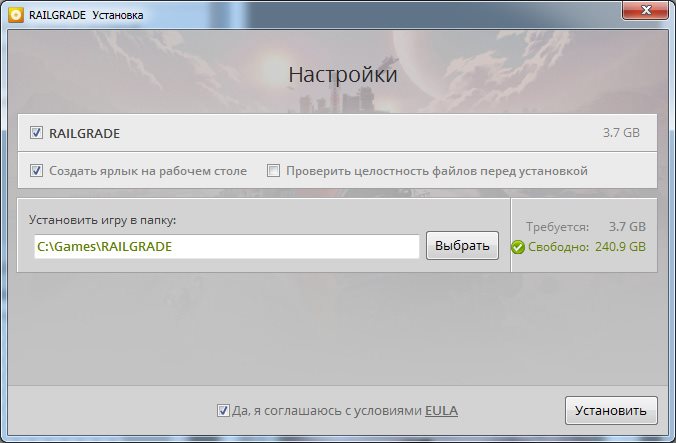Click the green free space checkmark icon
This screenshot has width=676, height=443.
[x=518, y=247]
